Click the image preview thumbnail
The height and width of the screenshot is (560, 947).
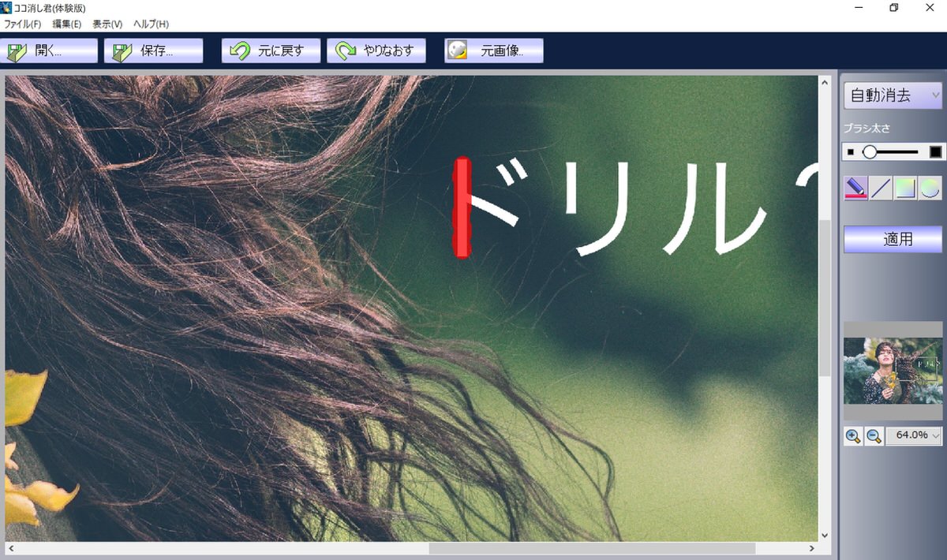point(892,371)
